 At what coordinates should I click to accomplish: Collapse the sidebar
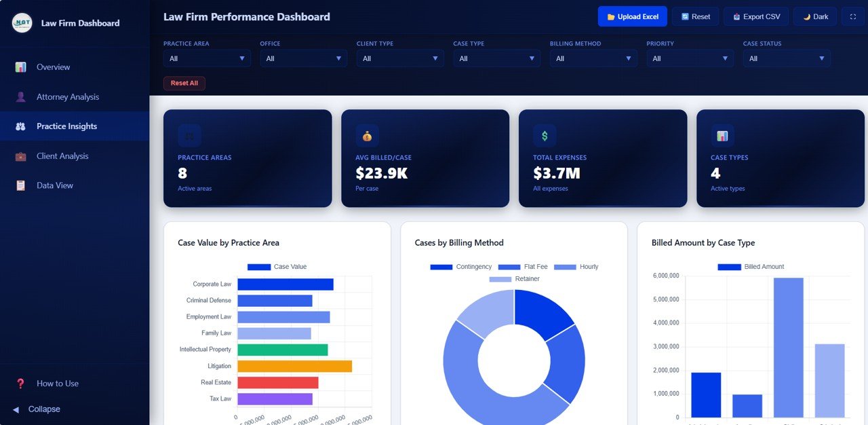tap(39, 409)
